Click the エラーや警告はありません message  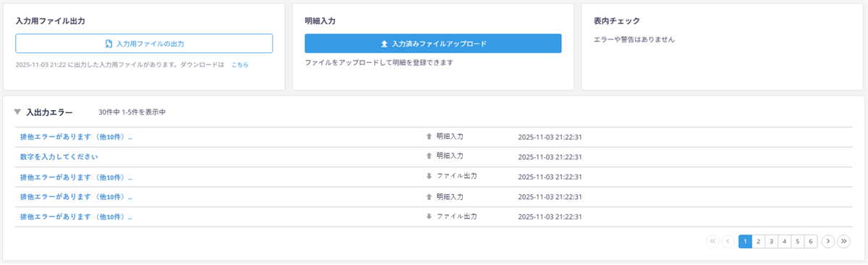(634, 39)
